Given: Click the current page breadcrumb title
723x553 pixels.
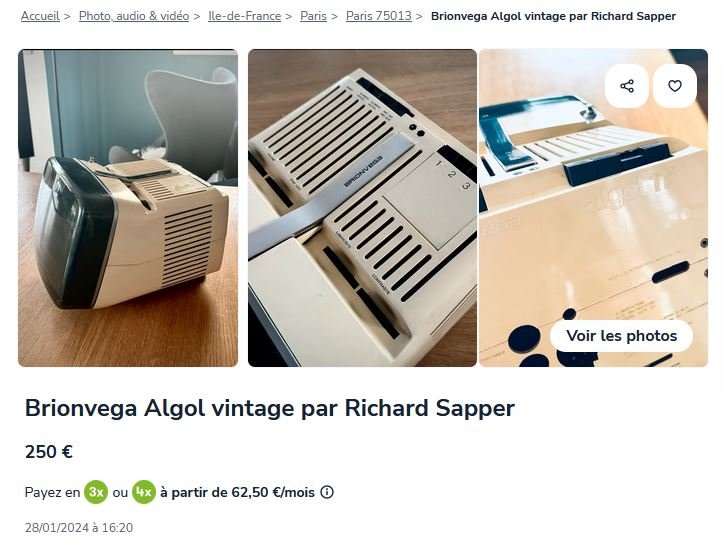Looking at the screenshot, I should point(553,16).
